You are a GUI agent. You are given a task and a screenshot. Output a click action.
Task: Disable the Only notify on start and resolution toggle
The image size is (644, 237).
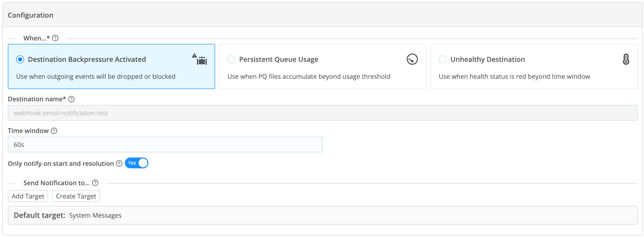[137, 163]
